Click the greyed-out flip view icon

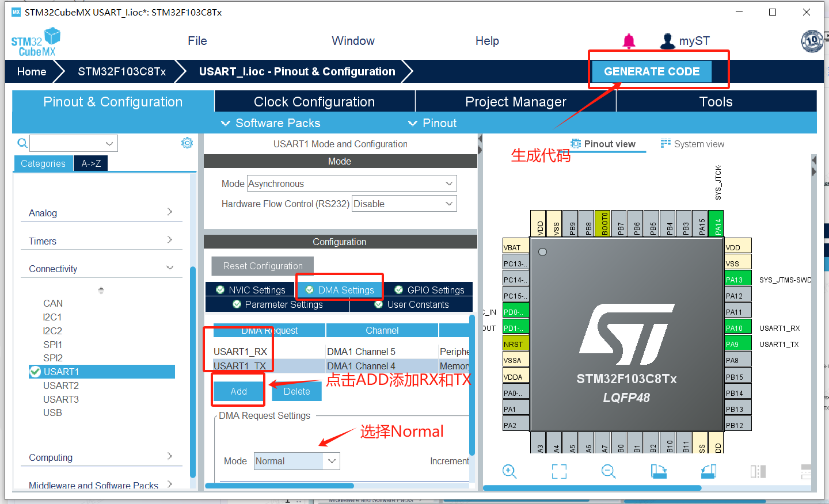point(758,472)
